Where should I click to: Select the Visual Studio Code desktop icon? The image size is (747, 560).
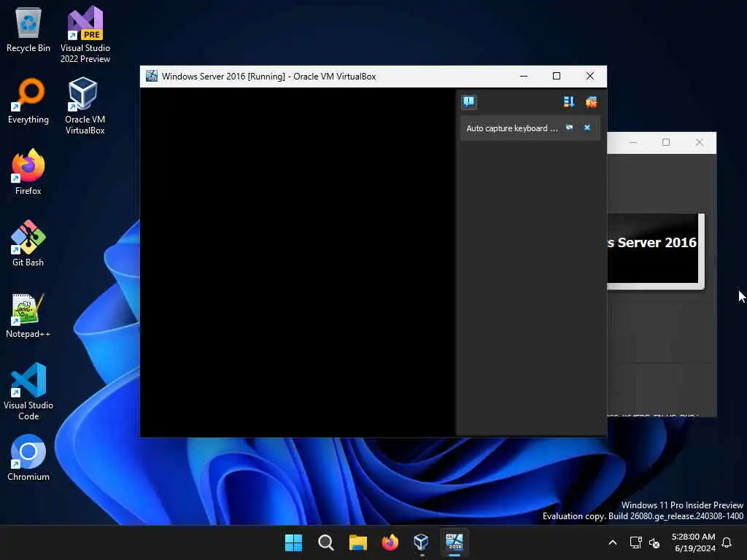(28, 392)
